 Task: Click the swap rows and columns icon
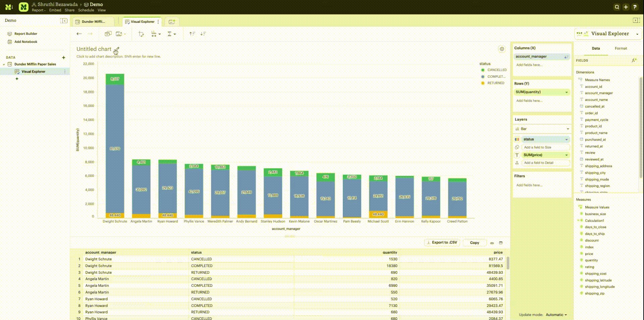click(x=141, y=34)
